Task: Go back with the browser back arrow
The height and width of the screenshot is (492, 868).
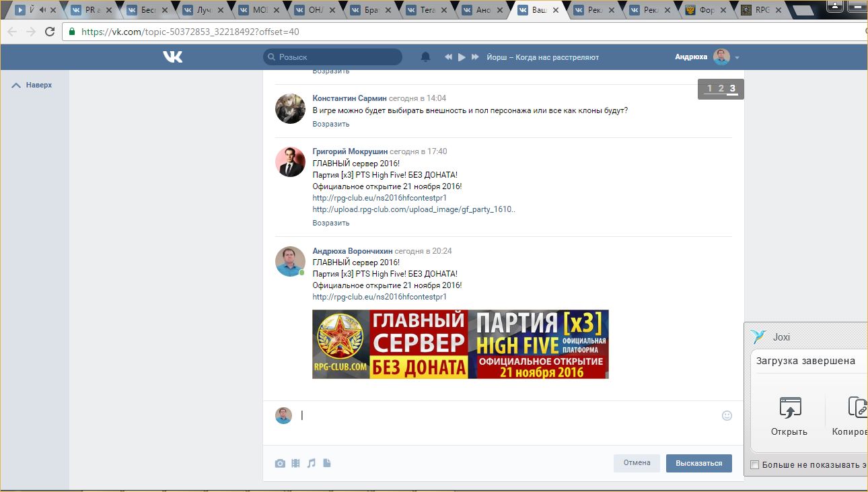Action: (x=13, y=32)
